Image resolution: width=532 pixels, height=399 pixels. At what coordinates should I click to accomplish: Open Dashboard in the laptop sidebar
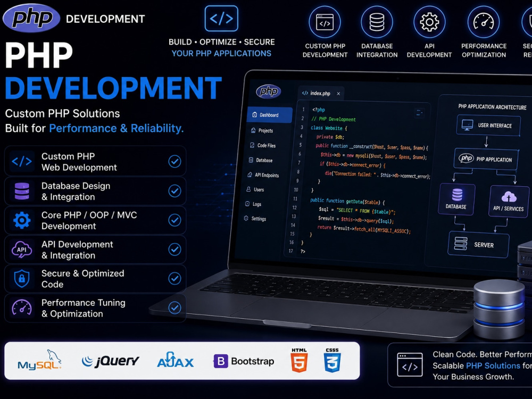[x=269, y=115]
